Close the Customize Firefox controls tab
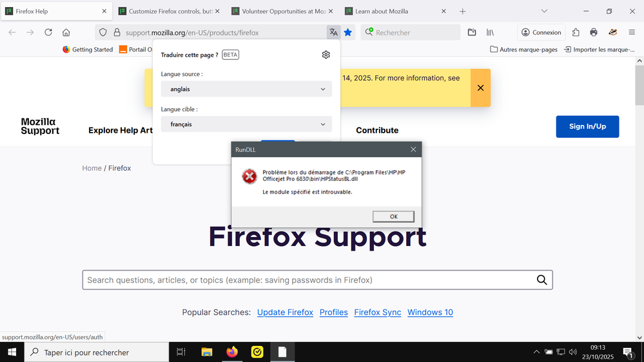 (217, 12)
